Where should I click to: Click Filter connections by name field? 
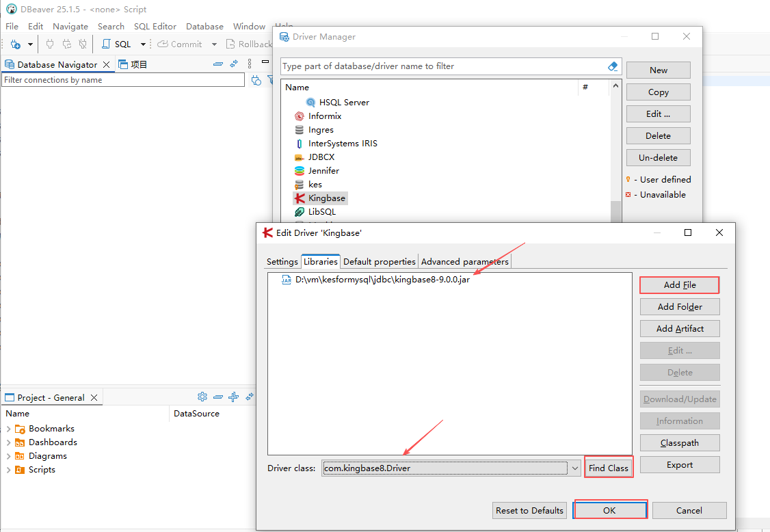pos(123,79)
